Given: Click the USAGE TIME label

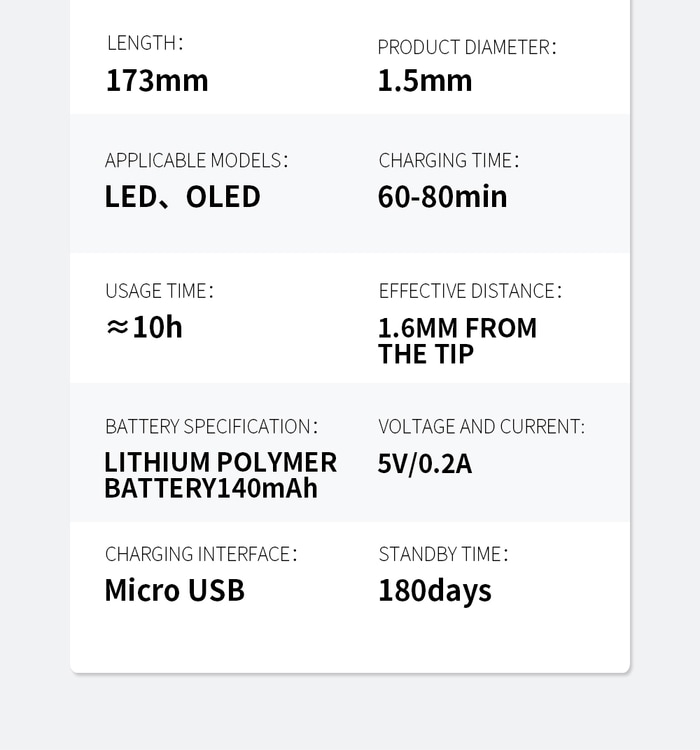Looking at the screenshot, I should pos(159,291).
